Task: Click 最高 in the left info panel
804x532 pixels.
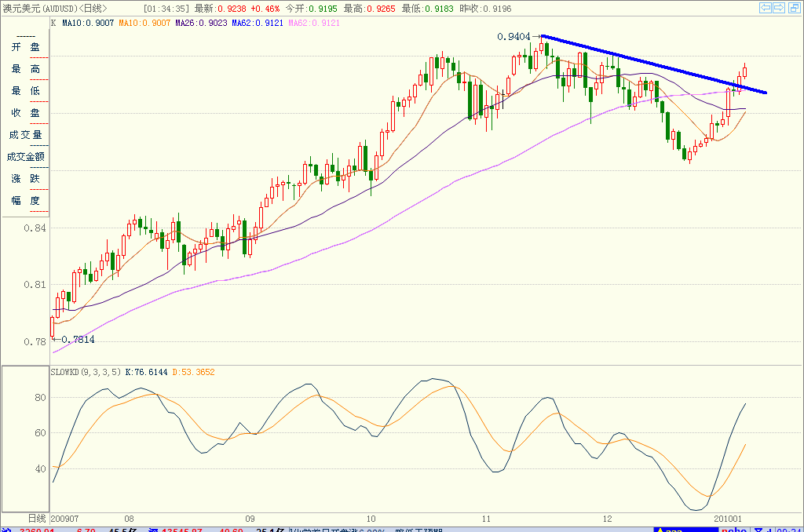Action: coord(26,69)
